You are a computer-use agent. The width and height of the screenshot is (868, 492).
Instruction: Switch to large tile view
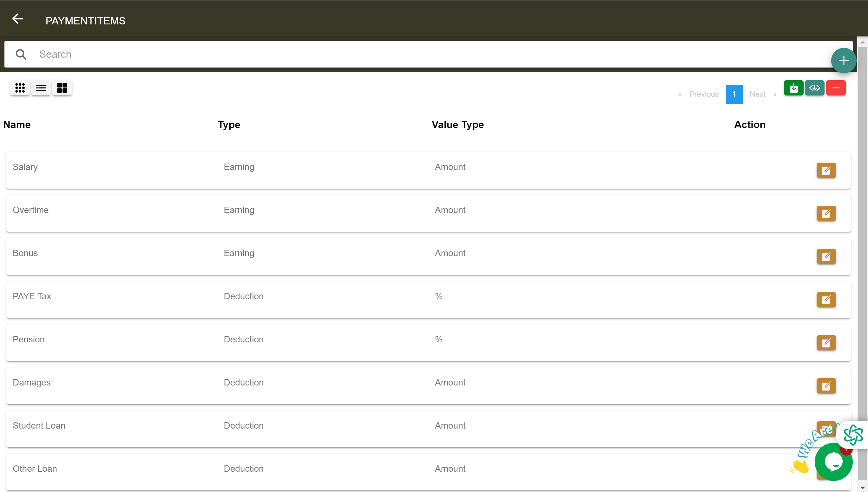click(62, 88)
